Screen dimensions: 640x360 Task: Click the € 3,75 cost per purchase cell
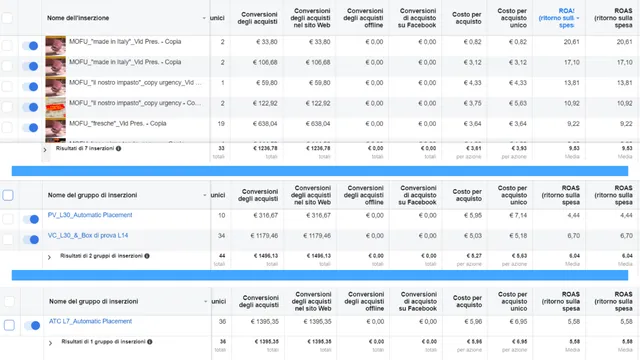pos(472,103)
